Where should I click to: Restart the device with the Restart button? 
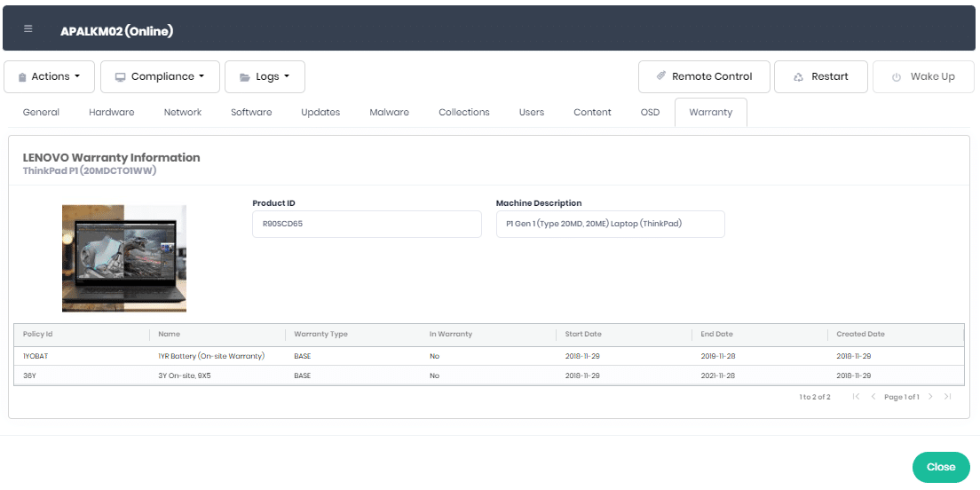(x=821, y=77)
